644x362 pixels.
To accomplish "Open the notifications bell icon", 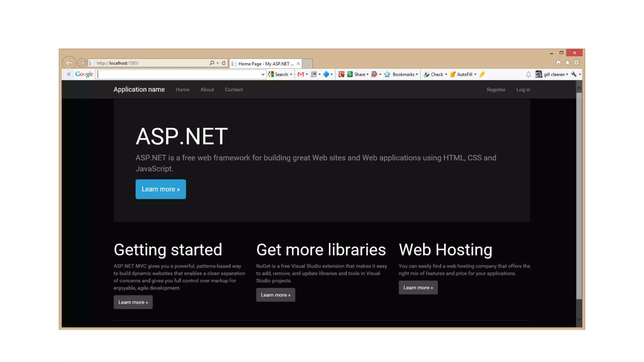I will [528, 74].
